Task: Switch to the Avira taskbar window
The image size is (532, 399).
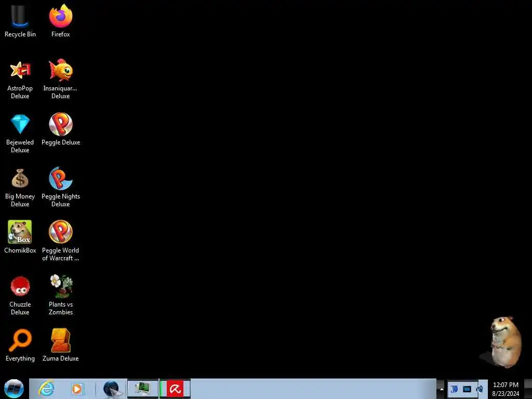Action: [x=175, y=389]
